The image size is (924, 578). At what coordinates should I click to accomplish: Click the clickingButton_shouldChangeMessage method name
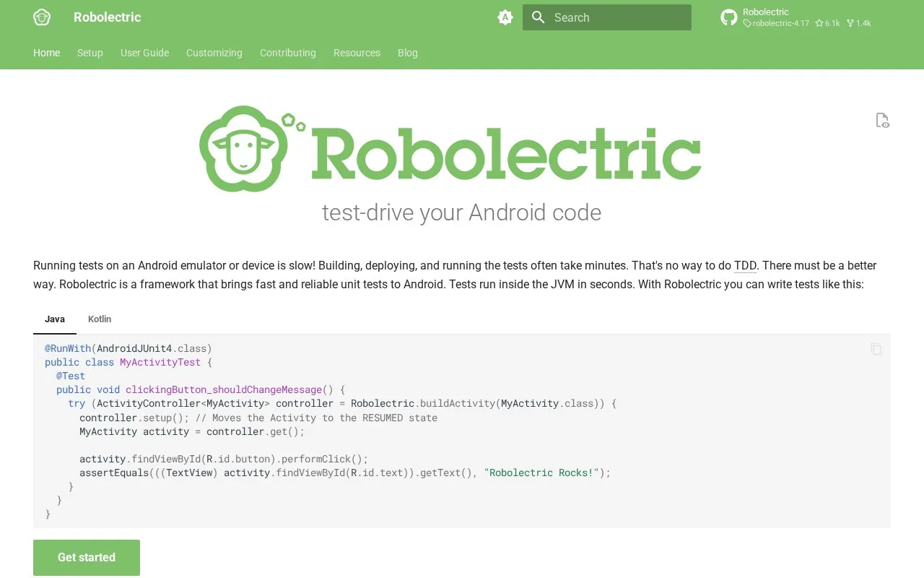tap(224, 389)
